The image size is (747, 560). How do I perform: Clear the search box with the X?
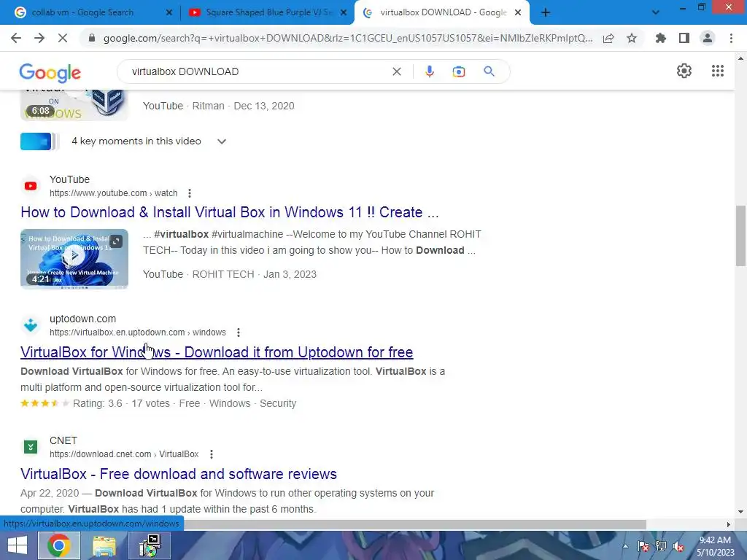(x=396, y=71)
